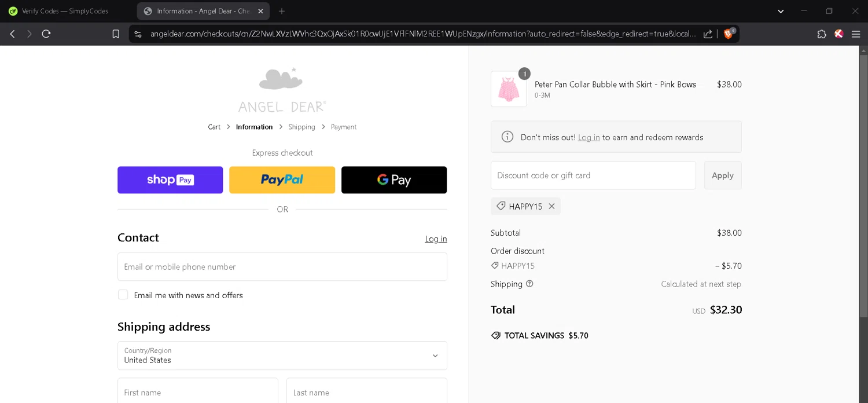
Task: Click the Shipping address heading
Action: (164, 327)
